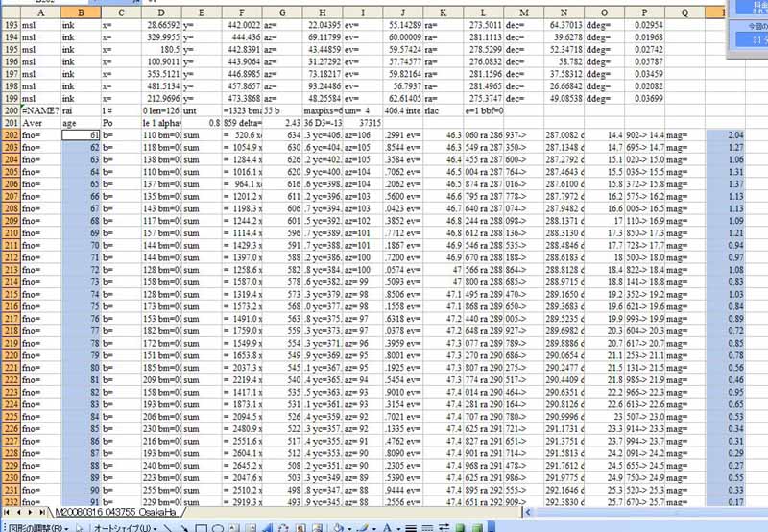Open the オートシェイプ(U) AutoShapes menu
The width and height of the screenshot is (768, 532).
[x=126, y=528]
